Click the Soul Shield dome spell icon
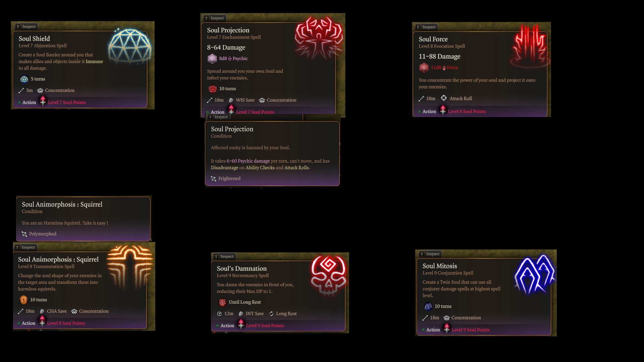This screenshot has height=362, width=644. (129, 46)
